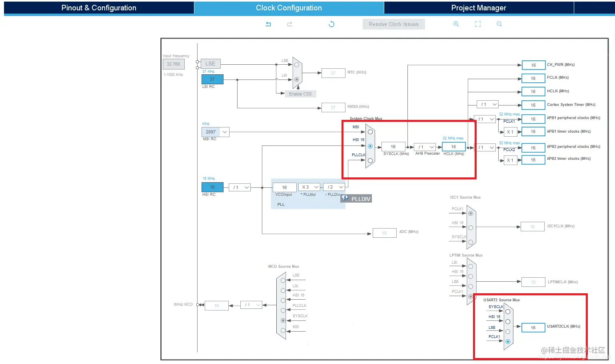
Task: Open Pinout & Configuration tab
Action: click(99, 8)
